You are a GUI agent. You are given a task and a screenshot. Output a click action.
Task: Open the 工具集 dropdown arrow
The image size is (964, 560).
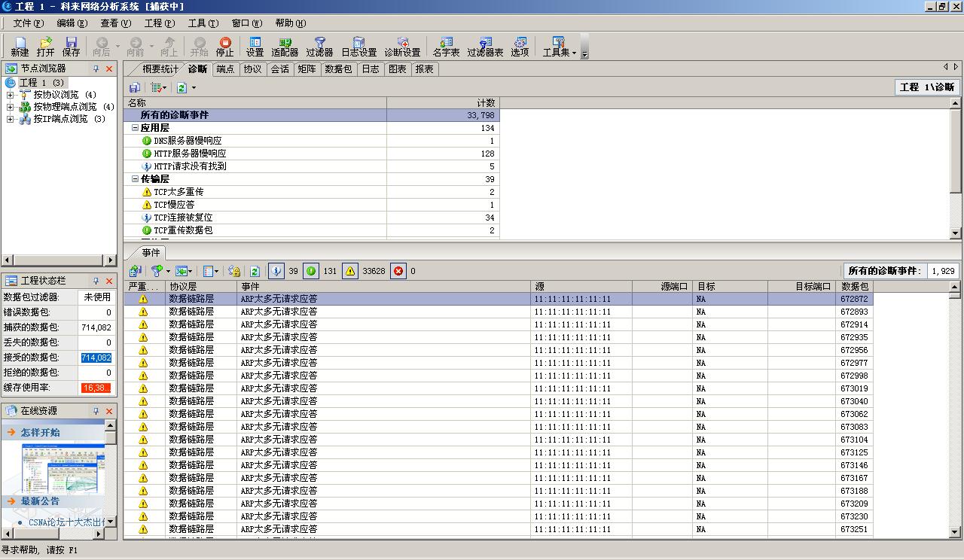[574, 53]
